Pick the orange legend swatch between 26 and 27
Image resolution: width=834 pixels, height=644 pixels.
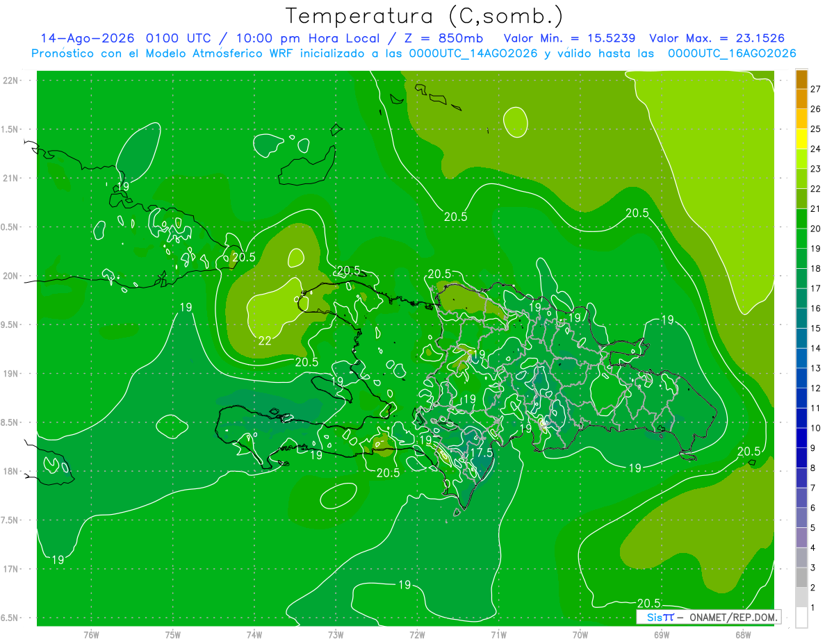pyautogui.click(x=801, y=99)
